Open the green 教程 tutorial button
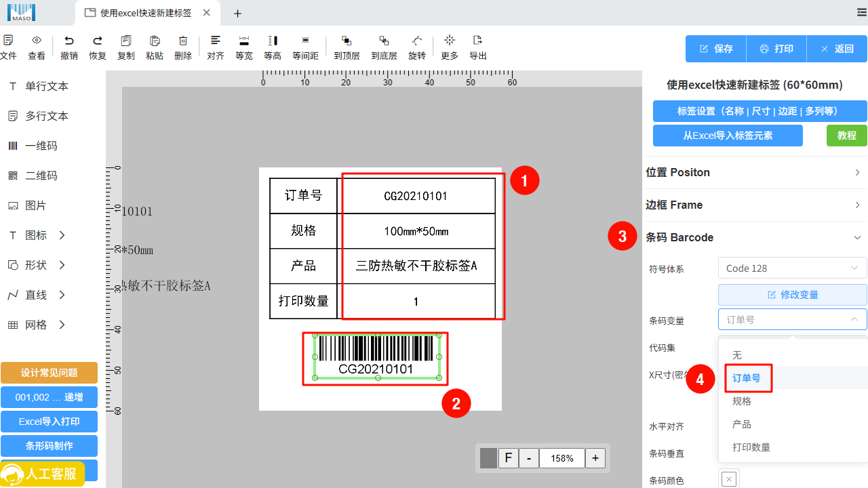 pos(847,136)
